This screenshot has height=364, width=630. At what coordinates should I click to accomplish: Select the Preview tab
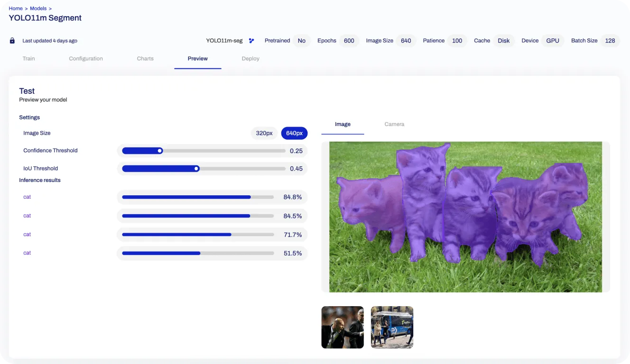(x=198, y=59)
